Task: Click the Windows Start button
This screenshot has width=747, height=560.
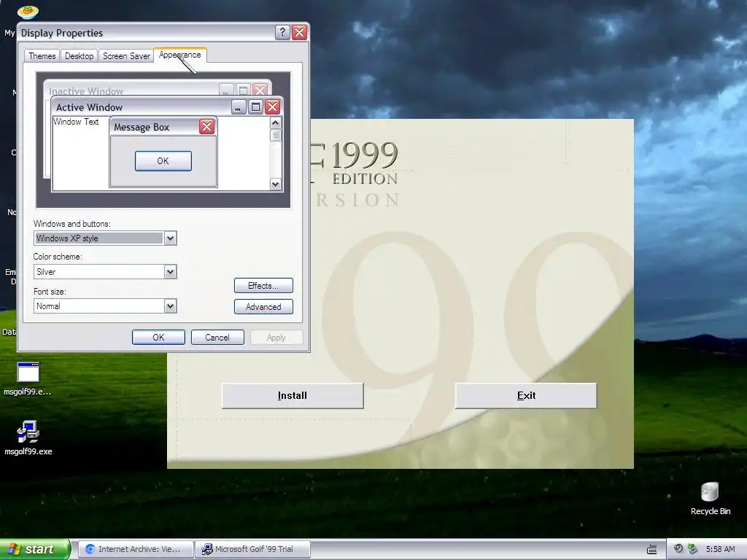Action: point(35,549)
